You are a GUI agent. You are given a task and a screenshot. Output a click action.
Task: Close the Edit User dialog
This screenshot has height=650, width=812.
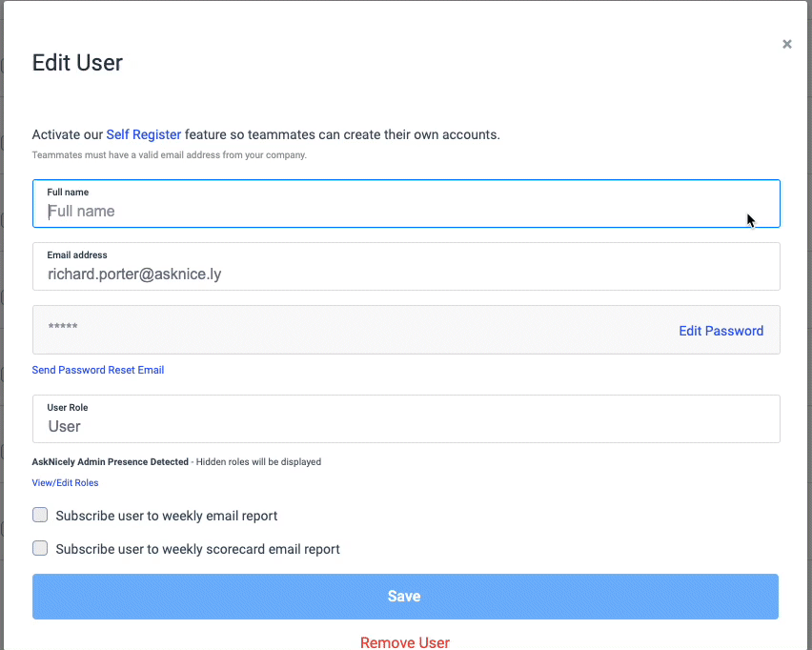[x=787, y=44]
